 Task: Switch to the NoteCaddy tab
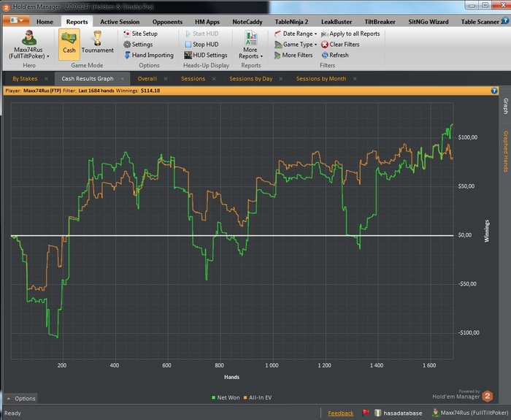click(x=247, y=22)
